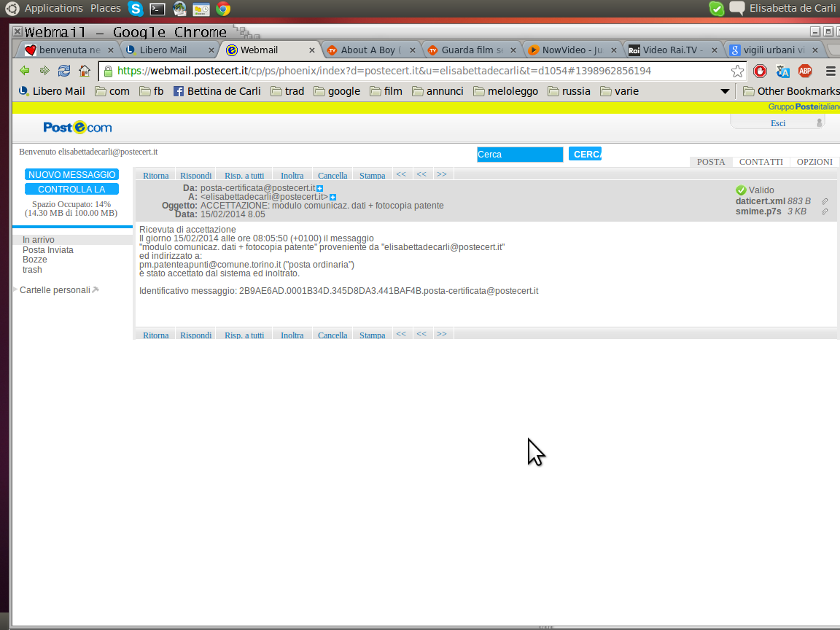
Task: Click into the Cerca search field
Action: pyautogui.click(x=520, y=155)
